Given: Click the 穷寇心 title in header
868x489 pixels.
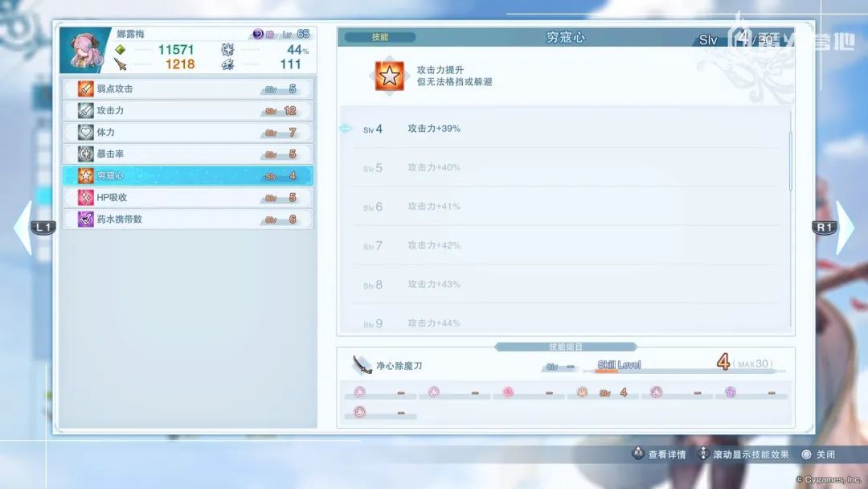Looking at the screenshot, I should click(565, 37).
